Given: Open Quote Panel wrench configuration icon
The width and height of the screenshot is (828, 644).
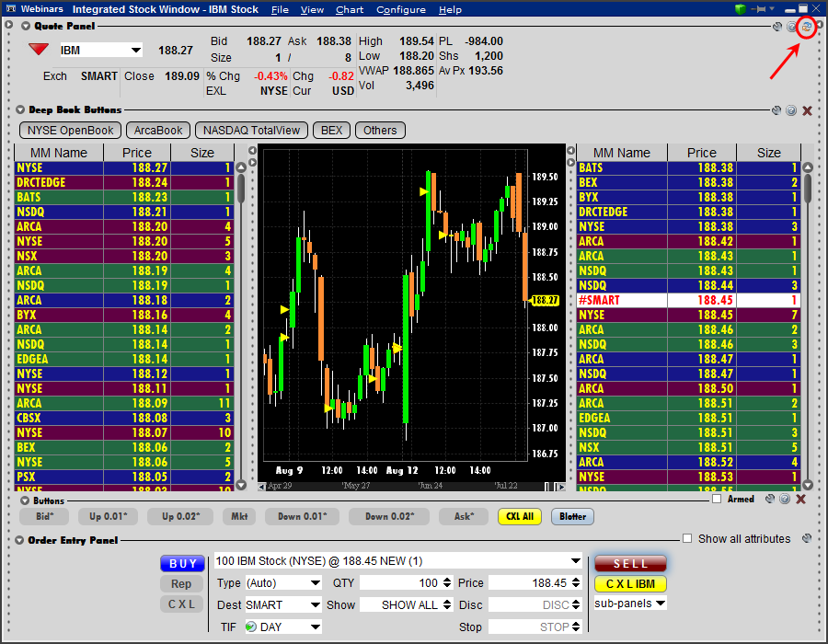Looking at the screenshot, I should [x=777, y=27].
